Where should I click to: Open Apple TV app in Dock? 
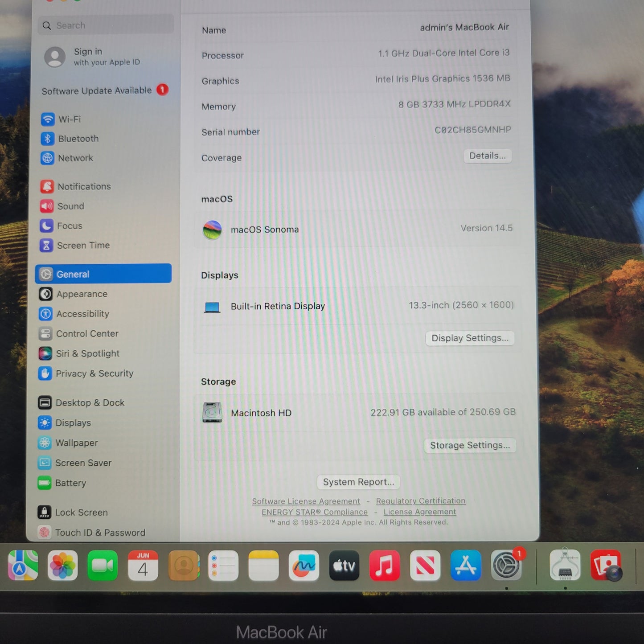tap(344, 565)
